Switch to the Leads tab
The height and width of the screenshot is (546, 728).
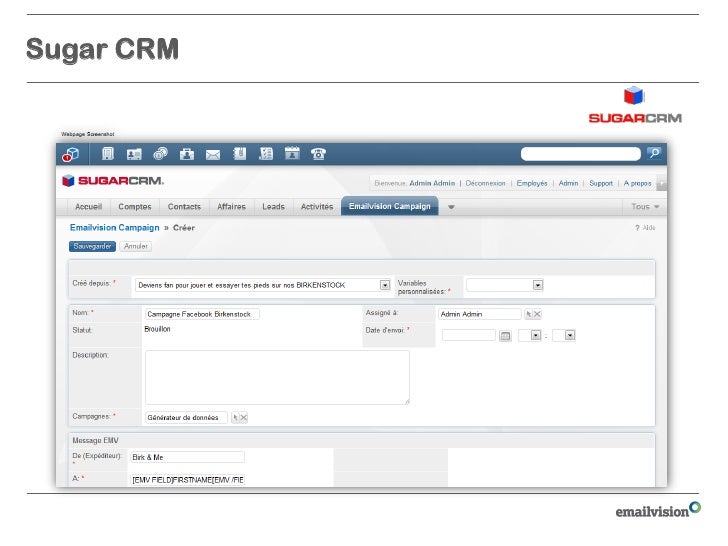(x=273, y=207)
